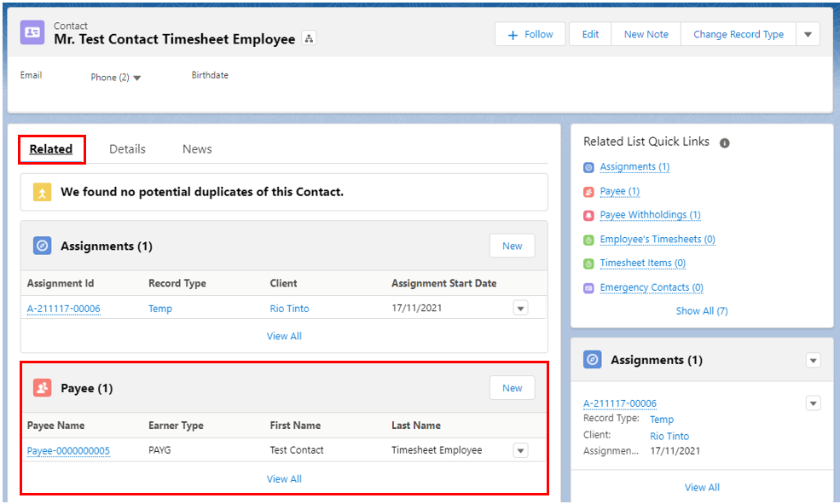Click the Payee Name column header
Image resolution: width=840 pixels, height=504 pixels.
(55, 426)
